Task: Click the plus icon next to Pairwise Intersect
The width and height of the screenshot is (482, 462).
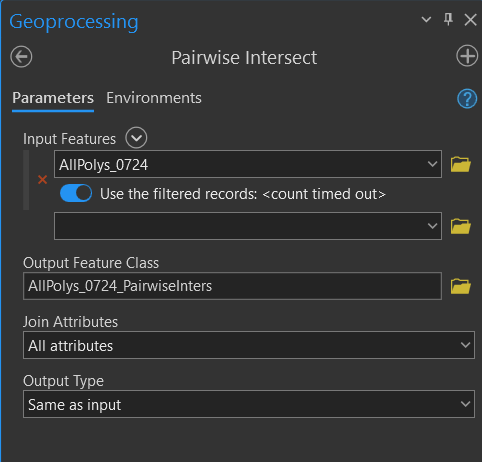Action: [467, 56]
